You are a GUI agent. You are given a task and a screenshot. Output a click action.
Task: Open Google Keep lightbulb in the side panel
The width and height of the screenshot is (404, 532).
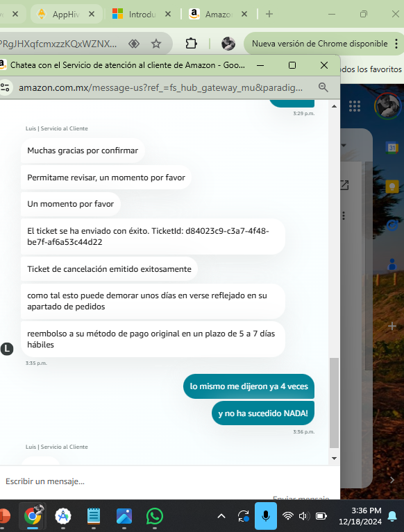click(392, 187)
